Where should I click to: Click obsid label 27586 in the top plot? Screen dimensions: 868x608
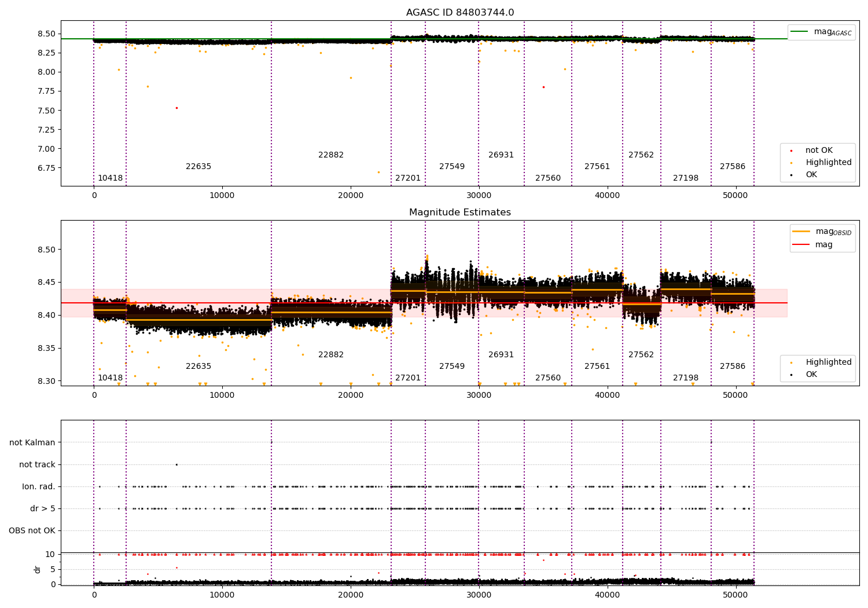733,167
